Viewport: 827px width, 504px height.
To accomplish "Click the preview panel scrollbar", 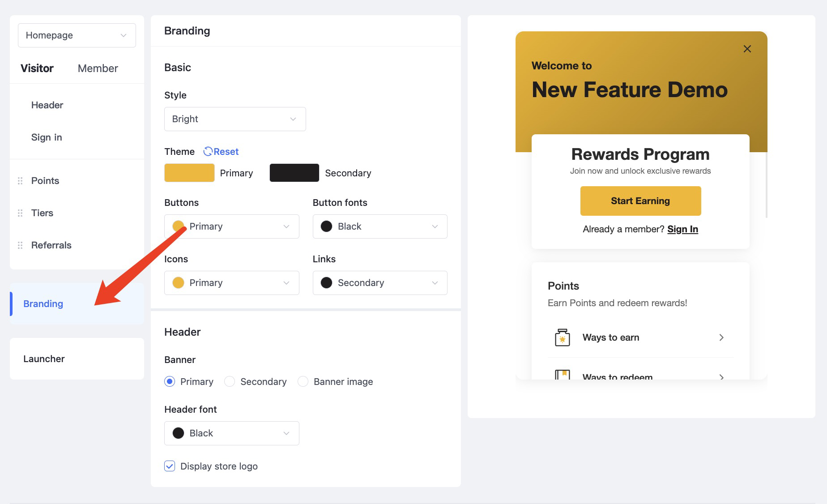I will tap(767, 184).
